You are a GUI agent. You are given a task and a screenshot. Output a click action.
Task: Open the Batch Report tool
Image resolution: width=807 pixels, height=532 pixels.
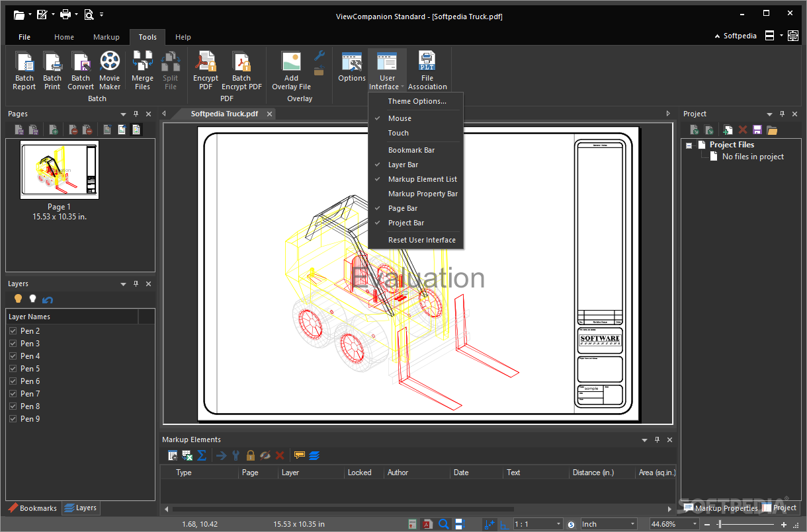pos(24,71)
